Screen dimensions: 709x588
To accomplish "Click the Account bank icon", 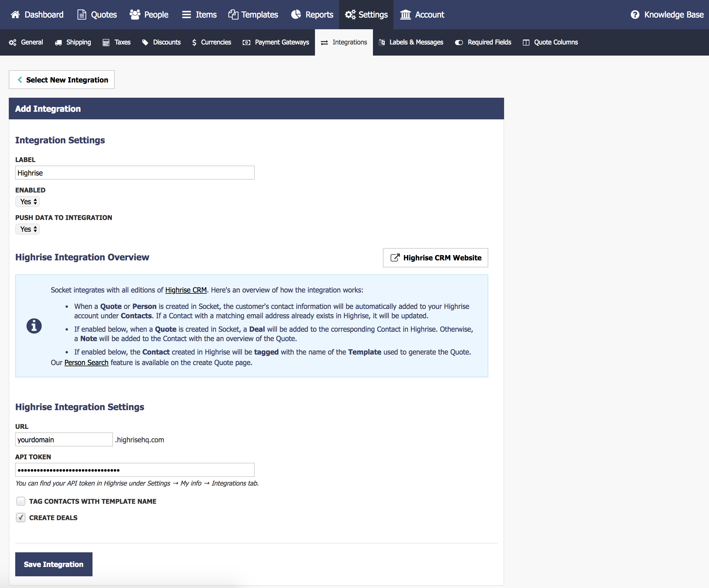I will click(405, 15).
